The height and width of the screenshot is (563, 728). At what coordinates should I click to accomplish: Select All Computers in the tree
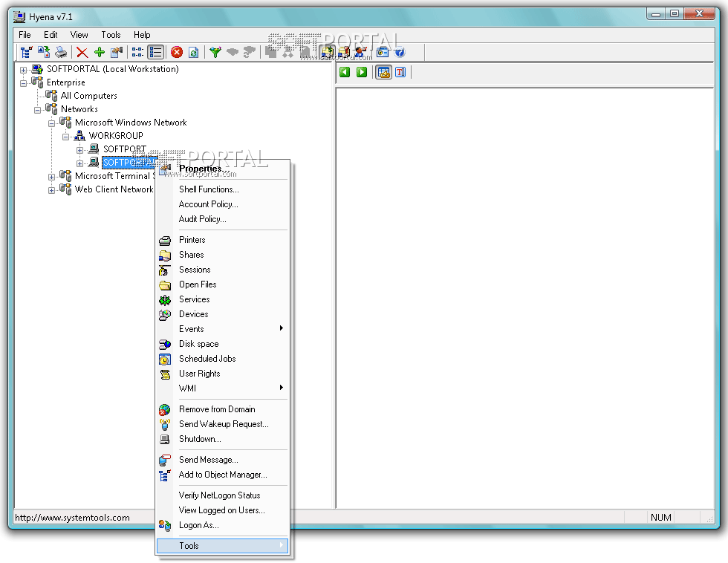coord(88,96)
